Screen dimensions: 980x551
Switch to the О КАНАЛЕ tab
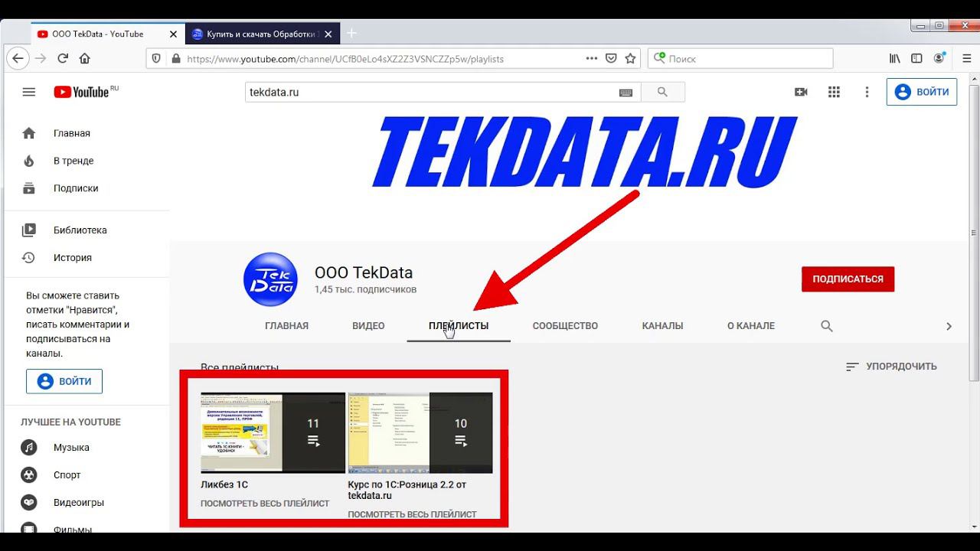click(751, 325)
